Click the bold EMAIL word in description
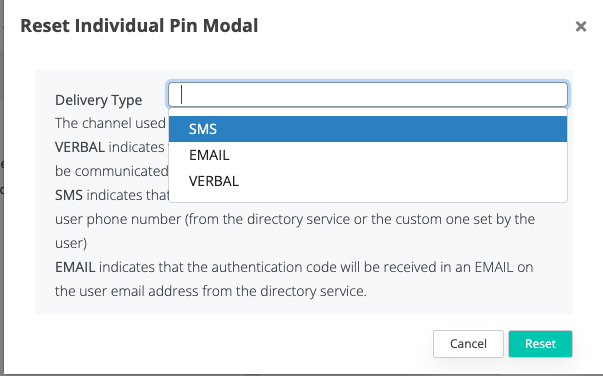Viewport: 603px width, 376px height. pos(75,267)
